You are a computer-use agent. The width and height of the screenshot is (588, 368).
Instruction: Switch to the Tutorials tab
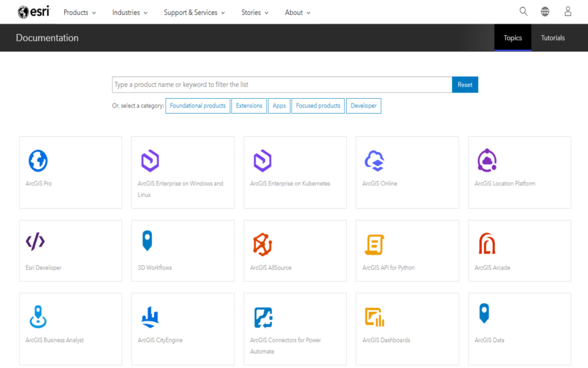click(552, 38)
